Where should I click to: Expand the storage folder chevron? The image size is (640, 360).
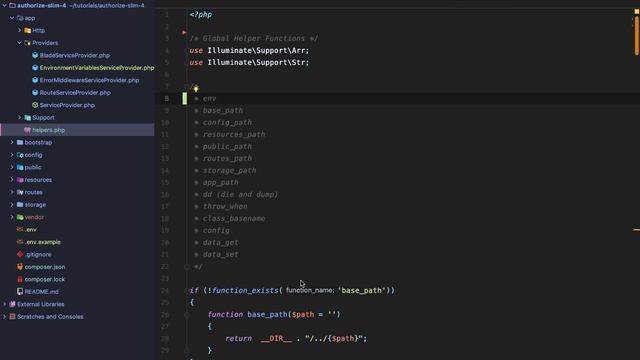[x=12, y=204]
